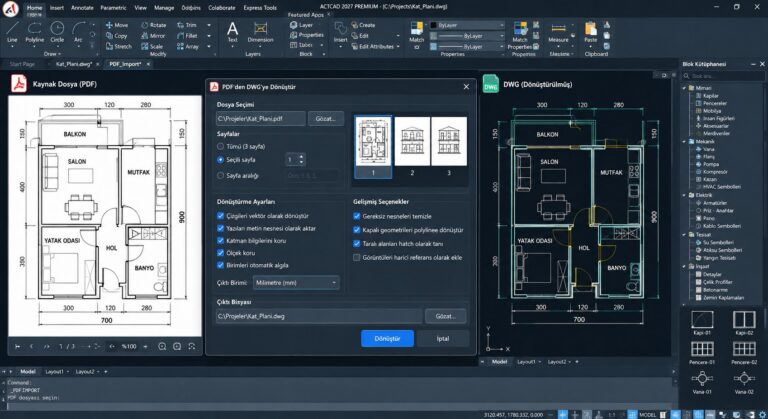Click the Kapı-01 door block thumbnail
The height and width of the screenshot is (419, 768).
pyautogui.click(x=702, y=322)
